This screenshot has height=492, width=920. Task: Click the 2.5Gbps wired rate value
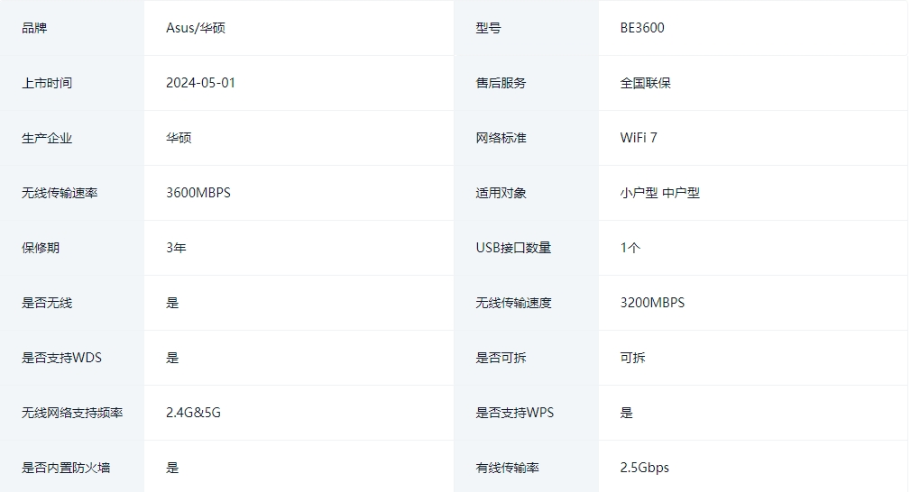click(x=645, y=468)
